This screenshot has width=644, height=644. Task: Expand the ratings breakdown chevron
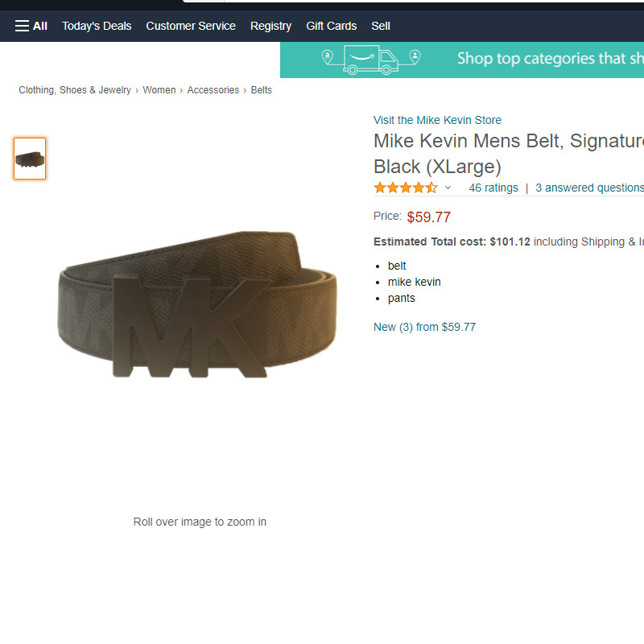[448, 188]
